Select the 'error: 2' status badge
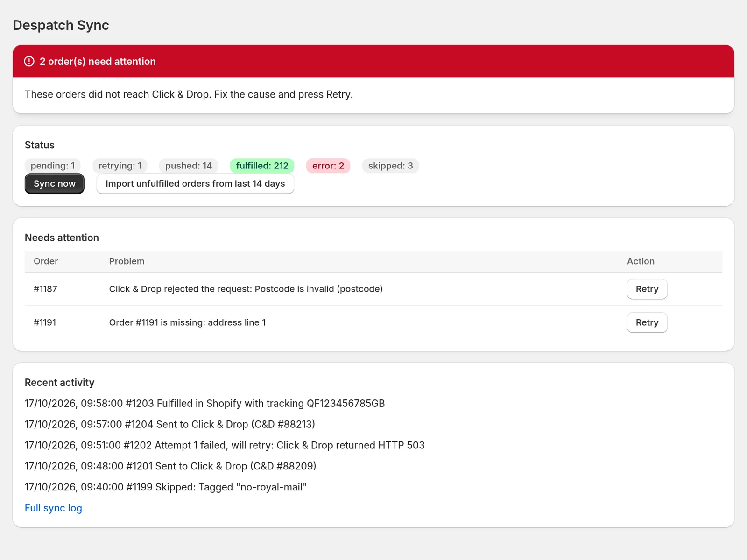The width and height of the screenshot is (747, 560). (328, 166)
